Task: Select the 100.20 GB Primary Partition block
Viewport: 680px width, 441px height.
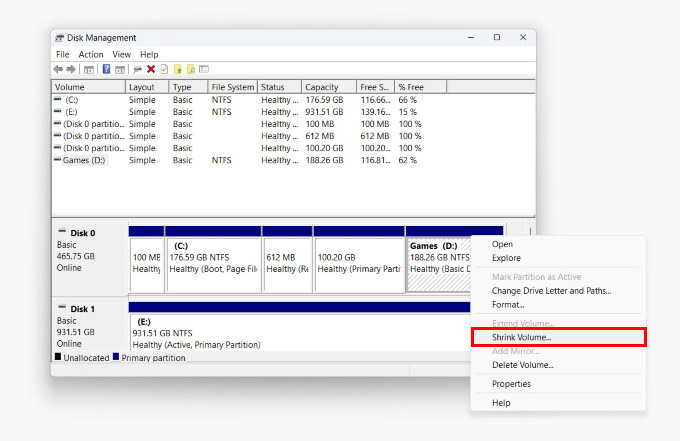Action: pyautogui.click(x=359, y=259)
